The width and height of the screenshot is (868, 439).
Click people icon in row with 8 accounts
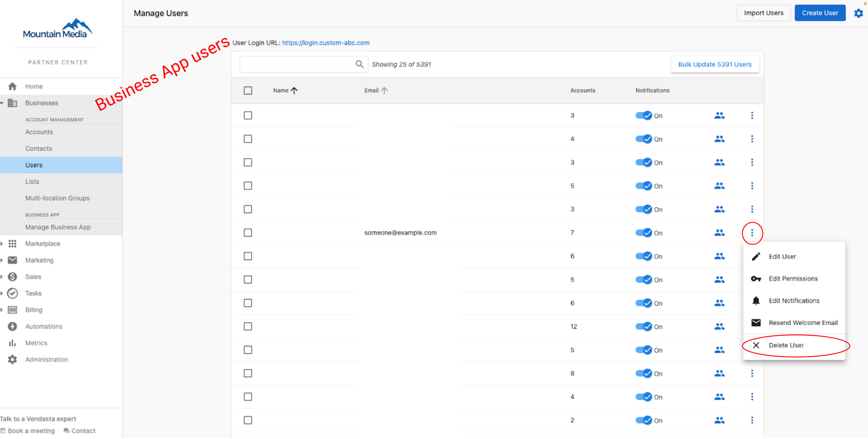click(719, 373)
